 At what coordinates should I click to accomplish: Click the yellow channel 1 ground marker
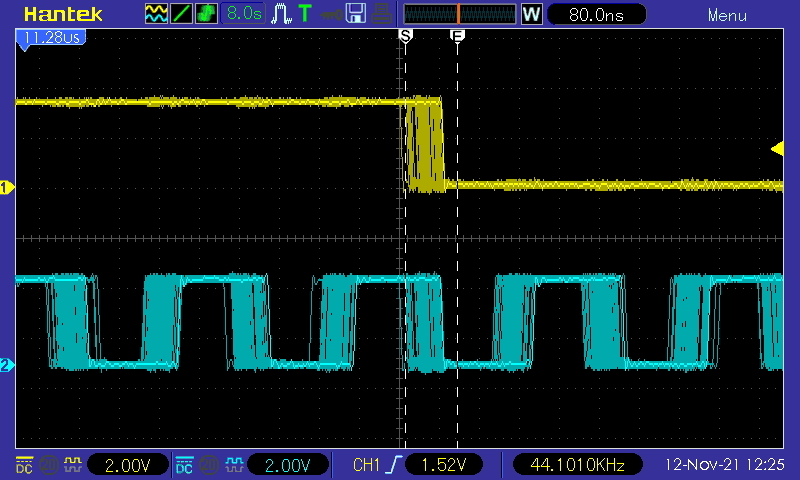tap(7, 188)
